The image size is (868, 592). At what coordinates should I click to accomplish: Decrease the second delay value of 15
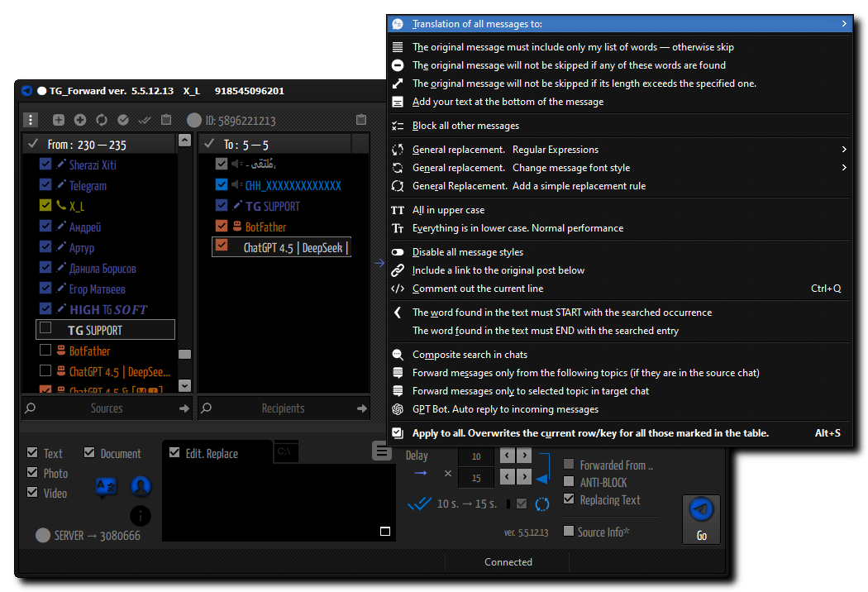(507, 477)
